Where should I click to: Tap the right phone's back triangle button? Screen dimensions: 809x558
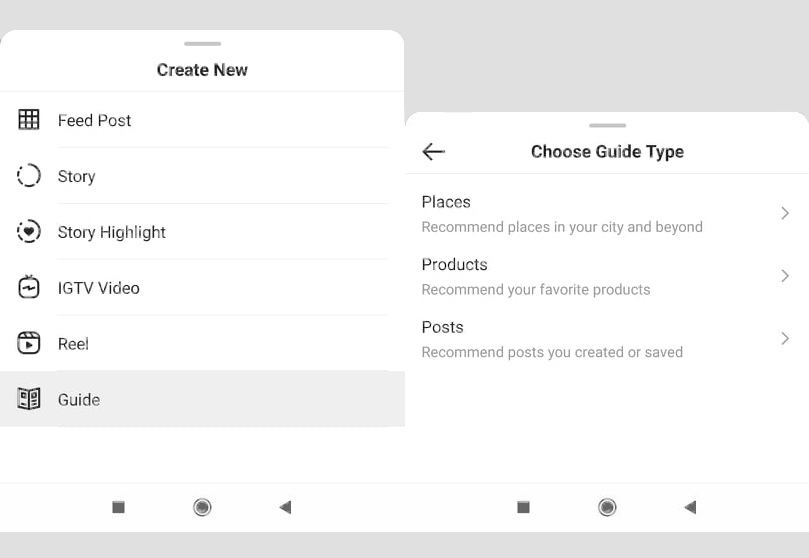coord(690,507)
